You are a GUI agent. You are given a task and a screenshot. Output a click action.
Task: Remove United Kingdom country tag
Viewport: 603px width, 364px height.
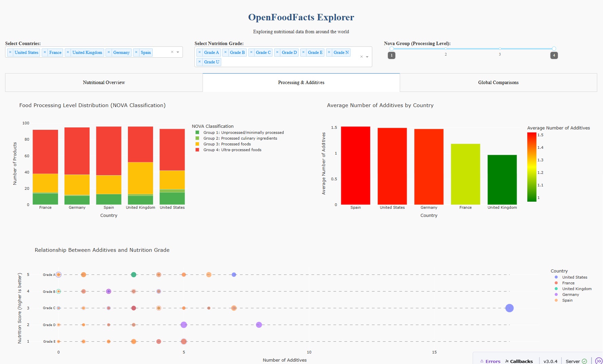pos(68,53)
